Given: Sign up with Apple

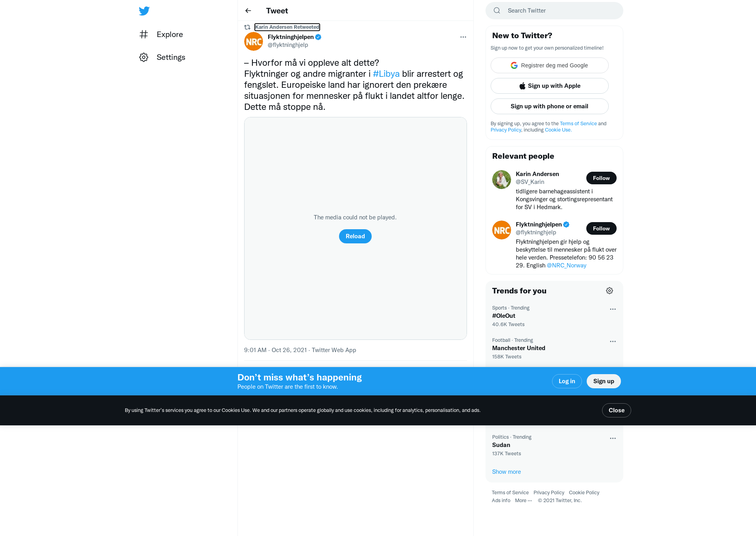Looking at the screenshot, I should 550,86.
